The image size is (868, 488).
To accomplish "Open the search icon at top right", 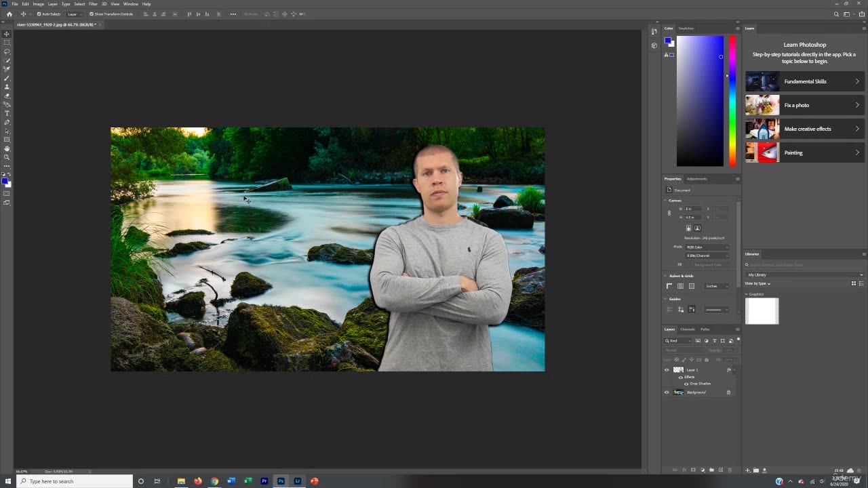I will (836, 14).
